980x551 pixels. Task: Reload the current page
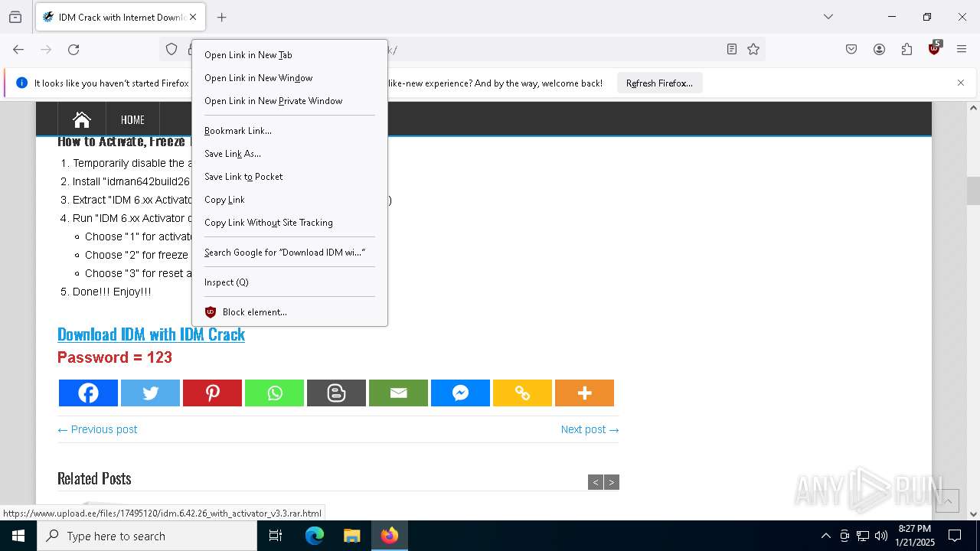point(73,49)
